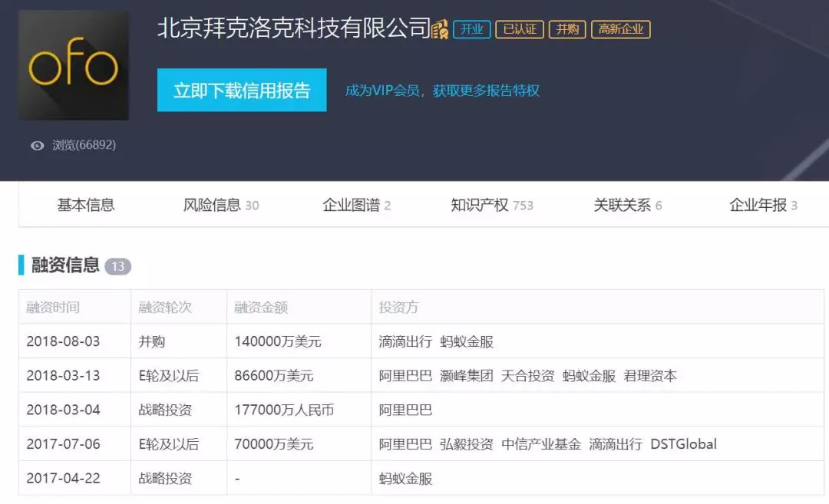
Task: Open investor 君理资本
Action: pyautogui.click(x=650, y=376)
